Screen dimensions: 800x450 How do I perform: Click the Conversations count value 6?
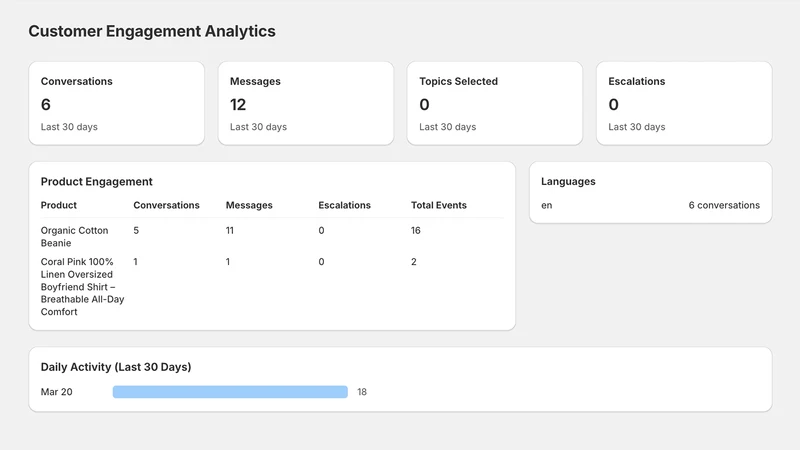46,105
